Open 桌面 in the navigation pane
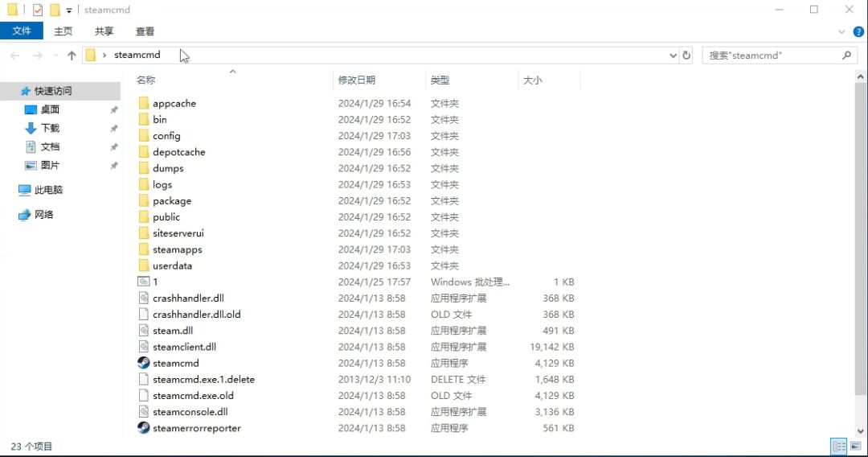This screenshot has height=457, width=868. (x=50, y=109)
